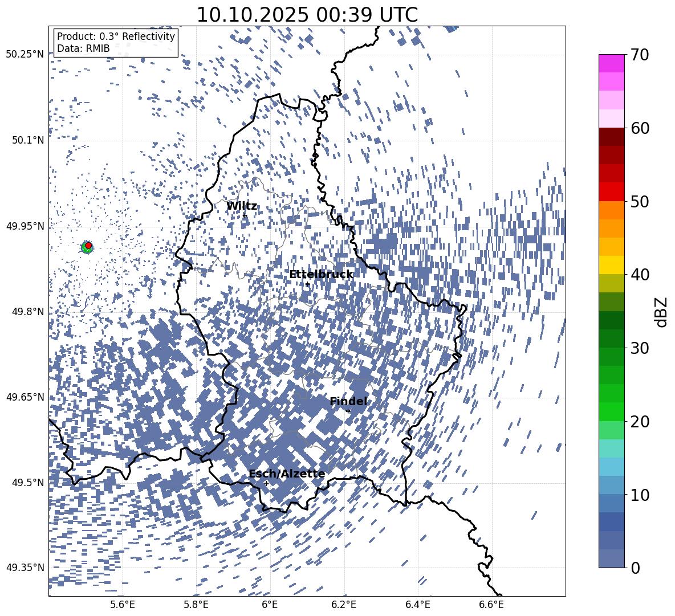Click the 49.35°N latitude label

coord(25,568)
